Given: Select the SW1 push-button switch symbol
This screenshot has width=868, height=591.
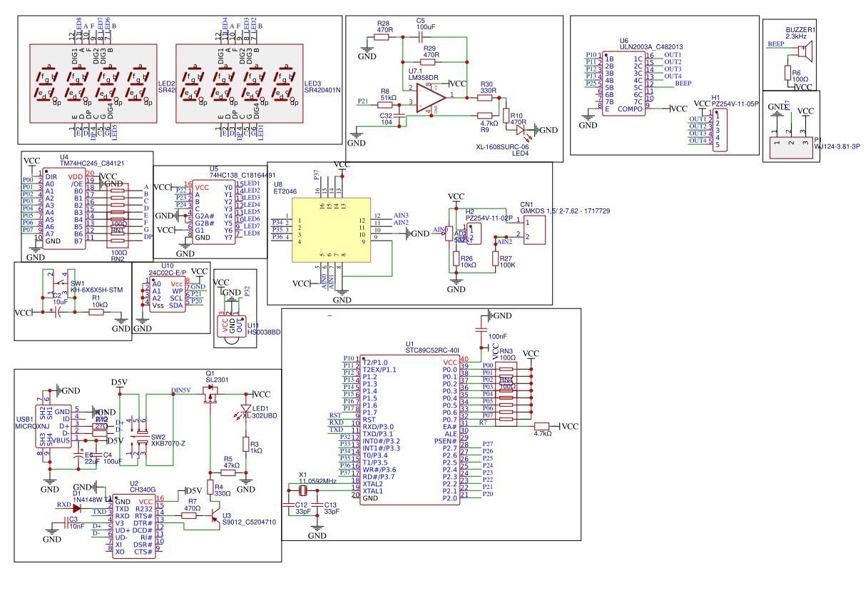Looking at the screenshot, I should click(57, 281).
